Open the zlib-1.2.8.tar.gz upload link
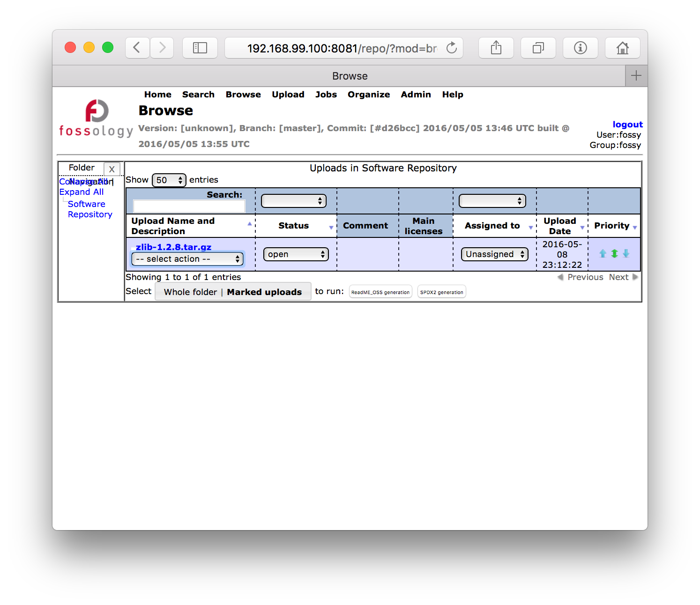The image size is (700, 605). point(173,247)
